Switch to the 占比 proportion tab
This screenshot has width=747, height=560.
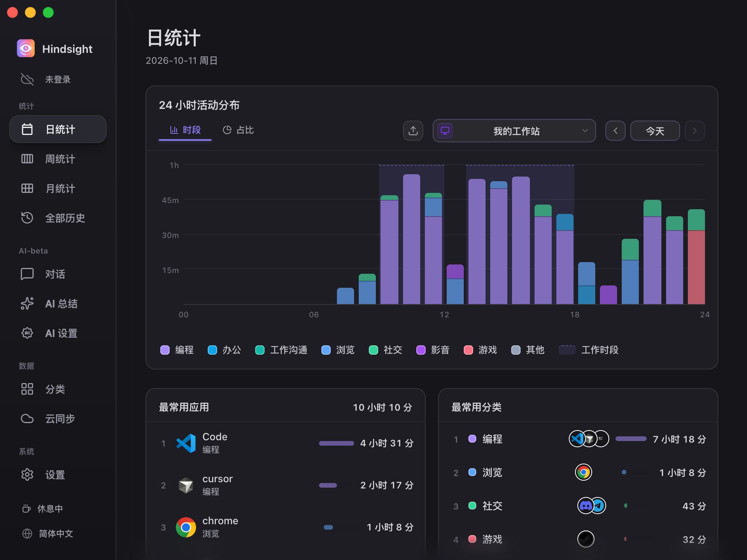pyautogui.click(x=238, y=130)
